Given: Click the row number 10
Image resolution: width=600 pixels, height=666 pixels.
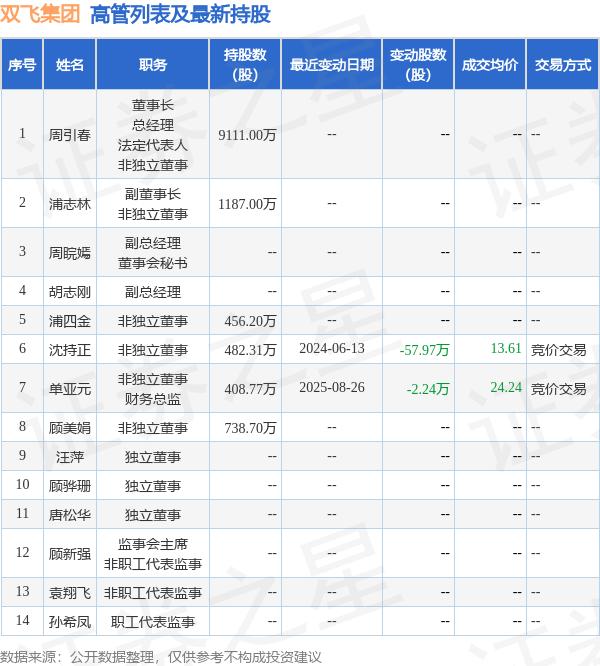Looking at the screenshot, I should (23, 484).
